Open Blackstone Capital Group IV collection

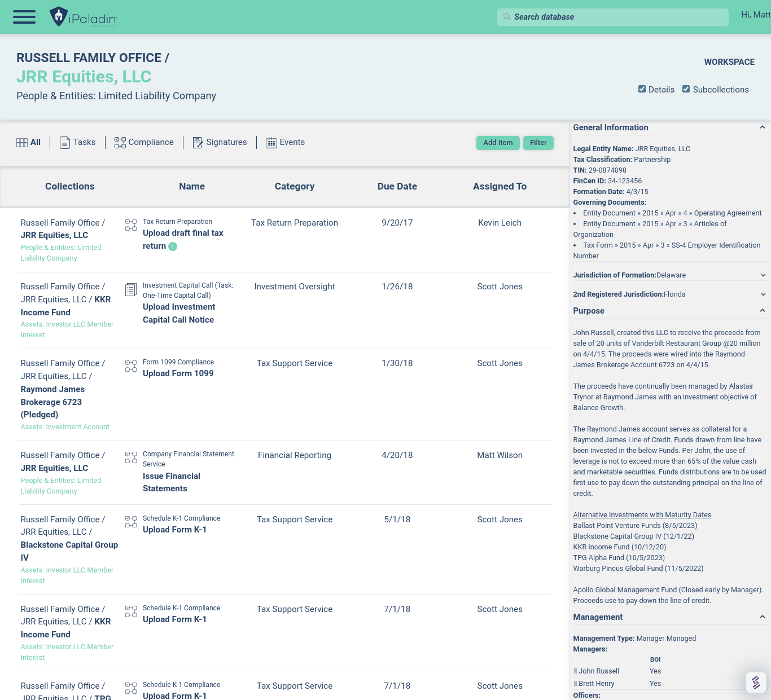[69, 551]
